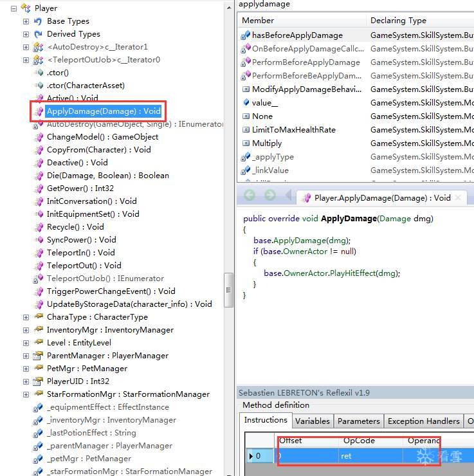Viewport: 474px width, 476px height.
Task: Click the Deactive method icon
Action: pyautogui.click(x=39, y=163)
